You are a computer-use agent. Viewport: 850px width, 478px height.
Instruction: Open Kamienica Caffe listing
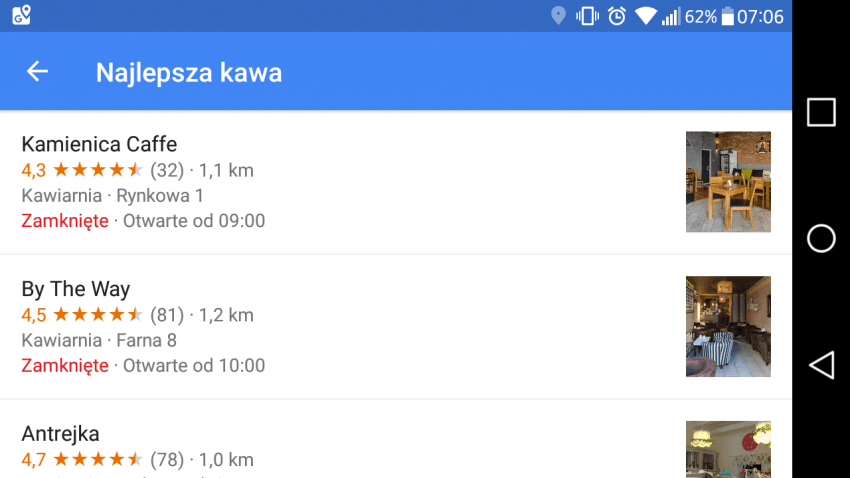pyautogui.click(x=396, y=182)
